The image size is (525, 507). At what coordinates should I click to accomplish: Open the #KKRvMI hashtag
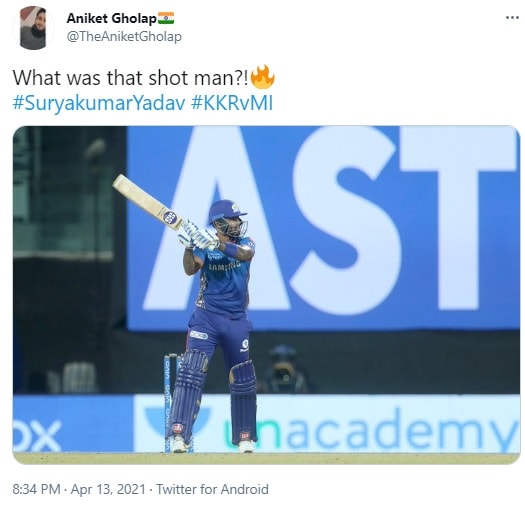232,102
